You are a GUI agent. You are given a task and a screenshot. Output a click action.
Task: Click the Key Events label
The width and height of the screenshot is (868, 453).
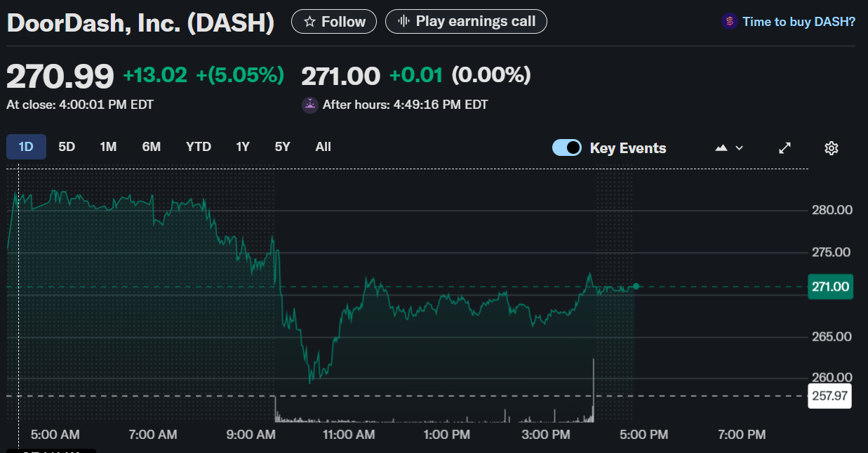628,148
